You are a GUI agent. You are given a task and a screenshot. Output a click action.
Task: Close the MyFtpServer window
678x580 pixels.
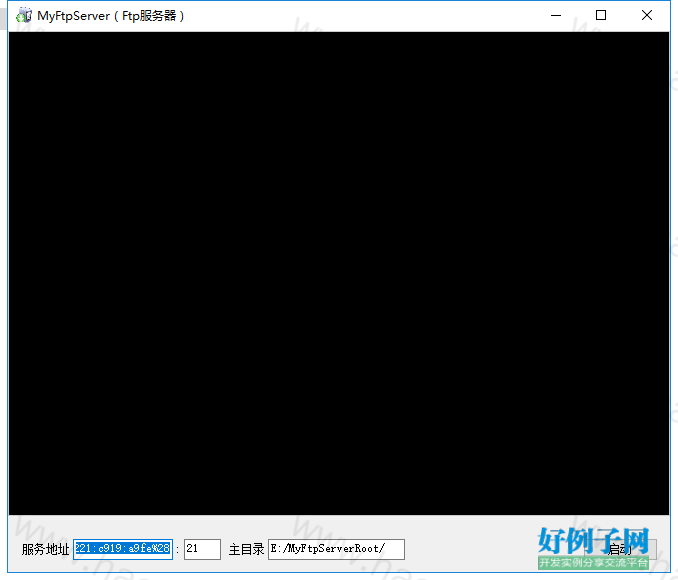(647, 16)
